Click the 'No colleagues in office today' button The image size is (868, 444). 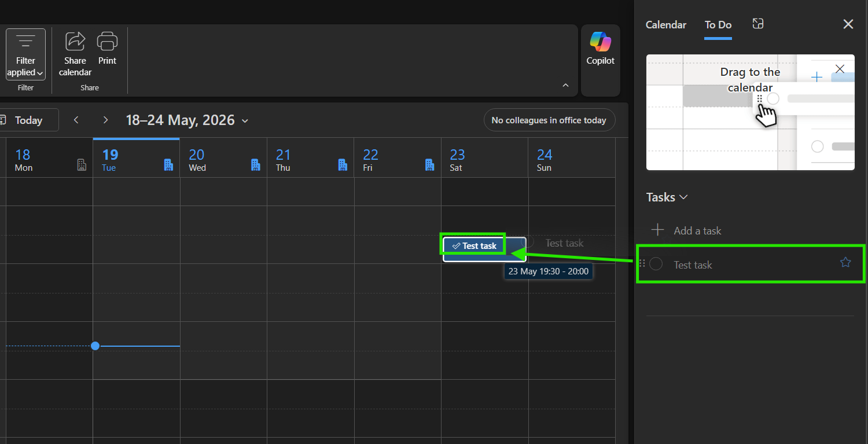point(549,120)
